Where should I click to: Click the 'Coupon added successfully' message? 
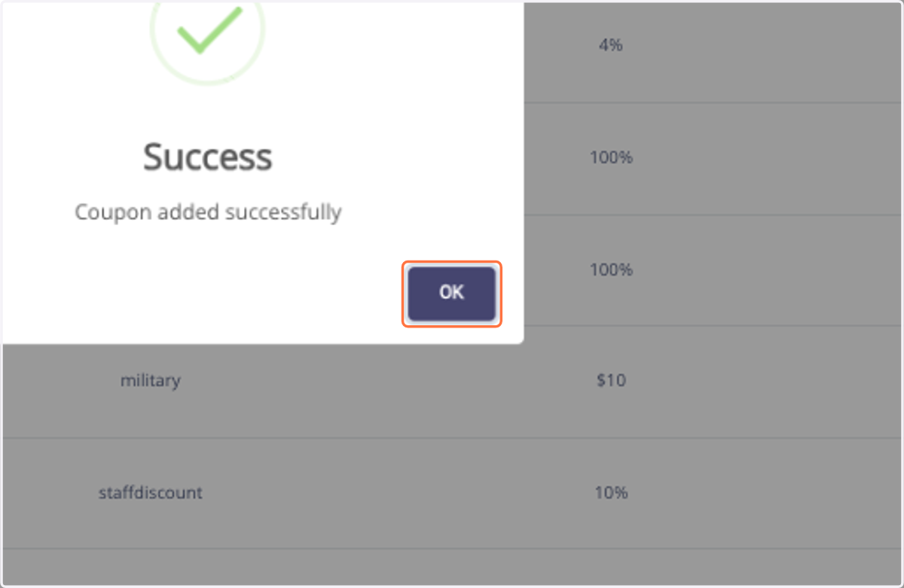(208, 212)
